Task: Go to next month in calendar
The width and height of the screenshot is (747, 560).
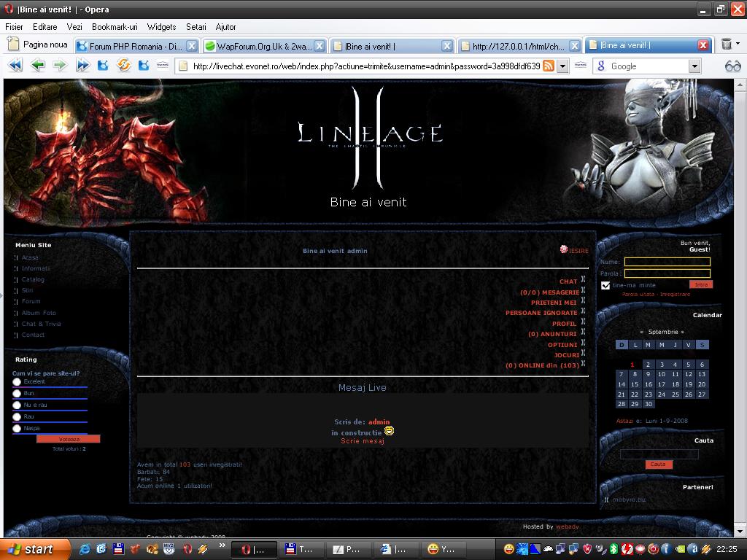Action: coord(682,332)
